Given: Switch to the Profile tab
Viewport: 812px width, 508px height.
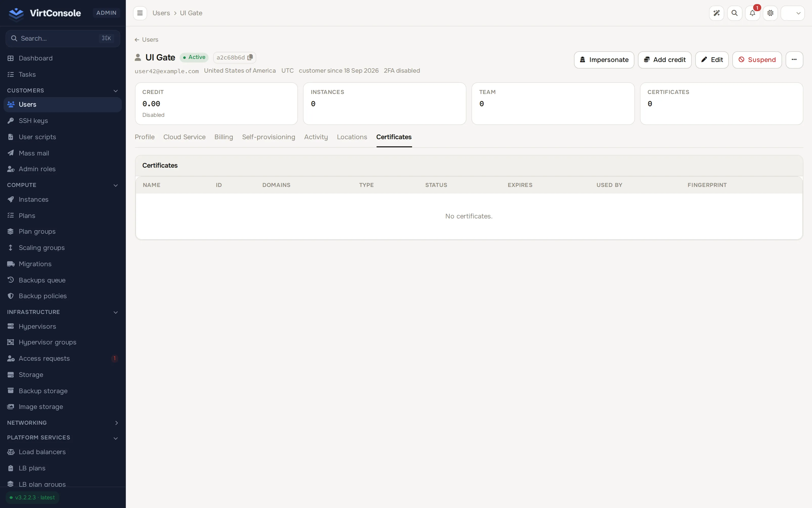Looking at the screenshot, I should tap(145, 137).
